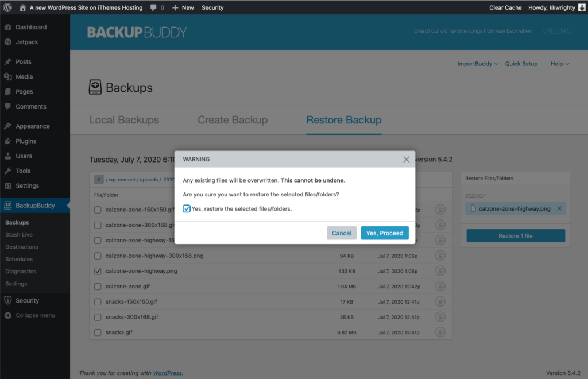Click the restore icon for the snacks-300x168.gif row

click(x=440, y=317)
